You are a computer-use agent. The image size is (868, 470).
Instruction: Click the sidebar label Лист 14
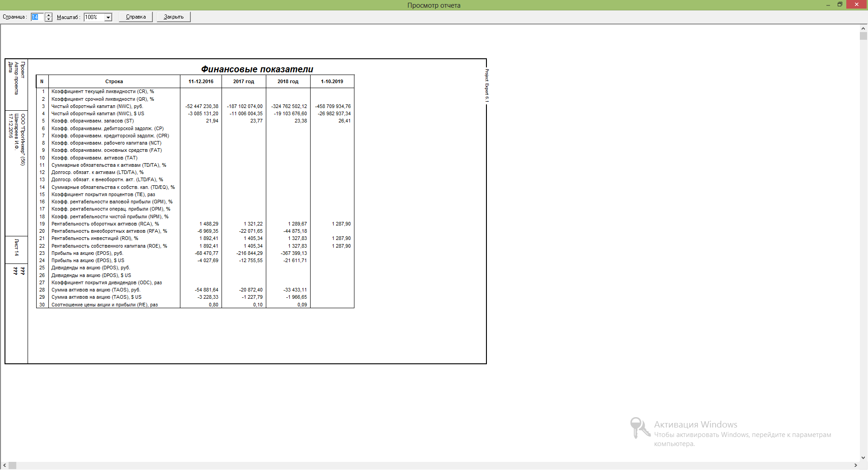click(x=16, y=247)
